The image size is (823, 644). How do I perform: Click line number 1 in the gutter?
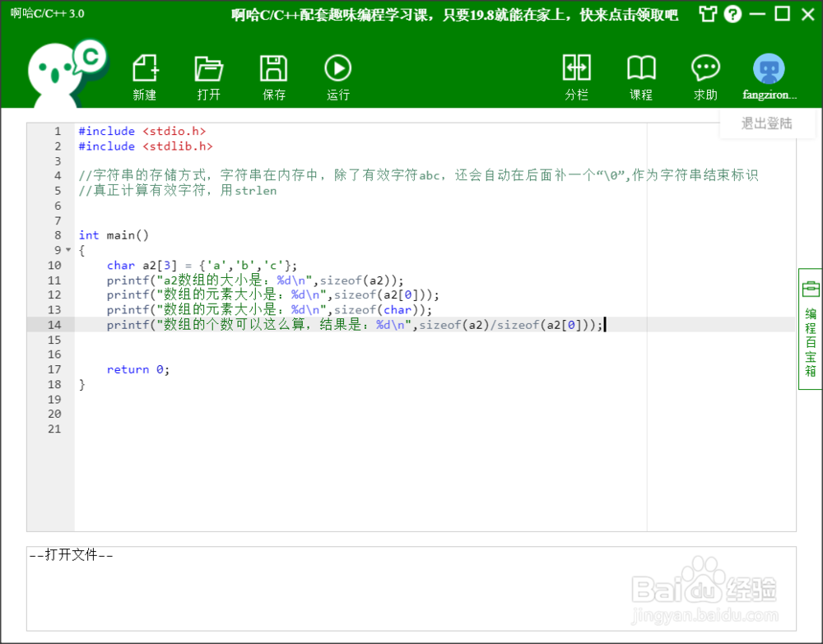pyautogui.click(x=58, y=131)
